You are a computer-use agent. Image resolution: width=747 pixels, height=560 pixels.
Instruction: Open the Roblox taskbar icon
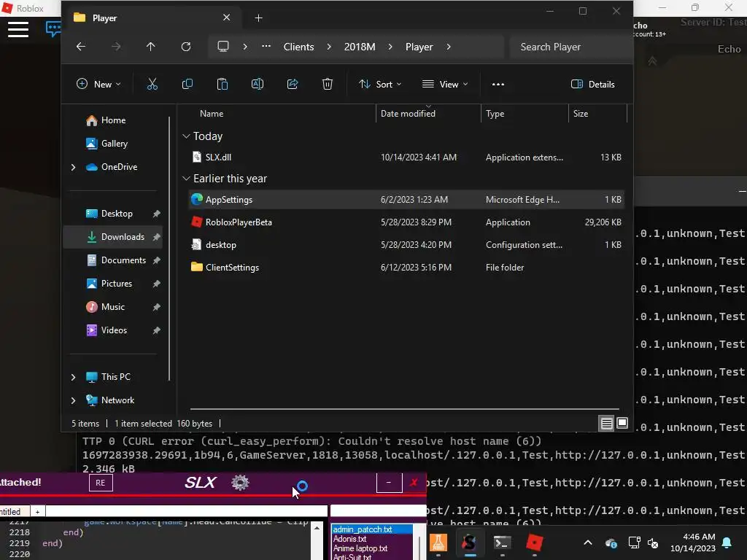535,542
